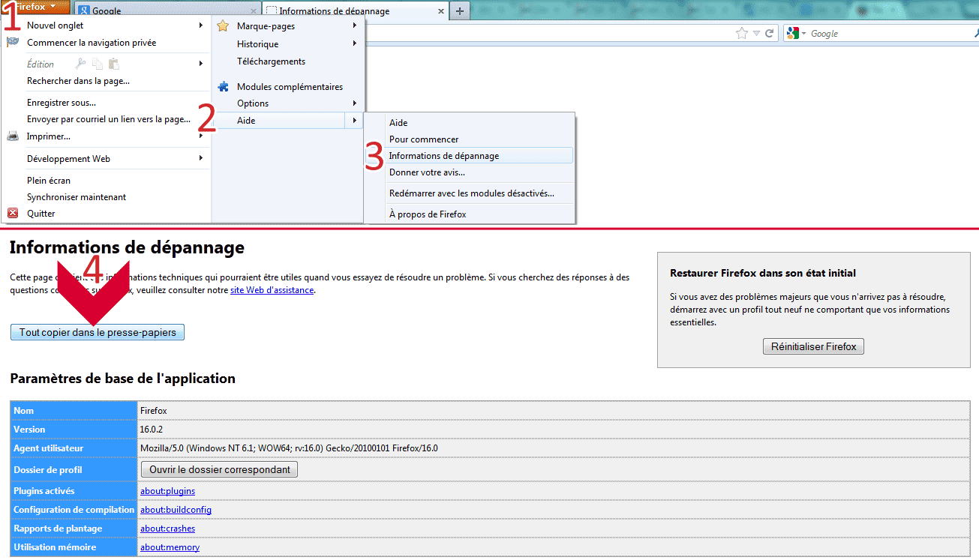Open the about:plugins link
Viewport: 979px width, 560px height.
[x=167, y=491]
